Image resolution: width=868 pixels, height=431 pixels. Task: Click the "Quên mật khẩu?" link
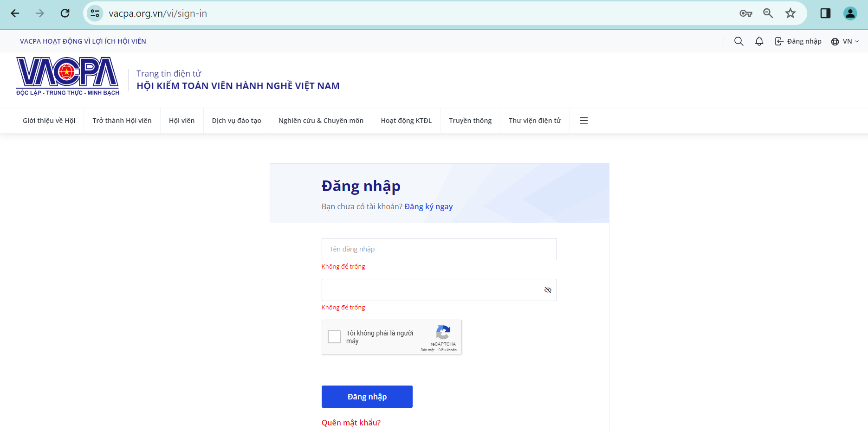351,423
